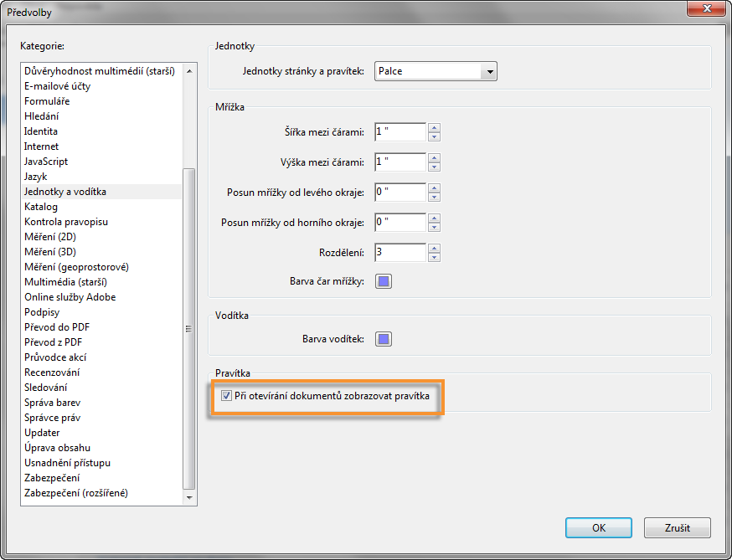Decrease the grid offset from the left edge
Viewport: 732px width, 560px height.
[434, 197]
